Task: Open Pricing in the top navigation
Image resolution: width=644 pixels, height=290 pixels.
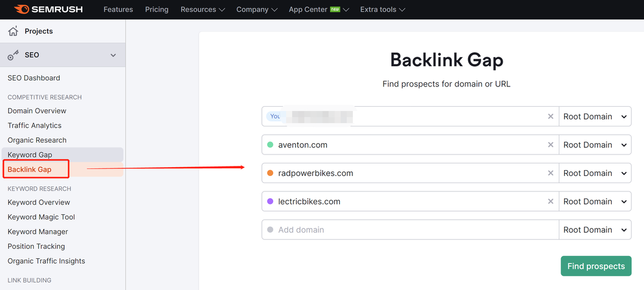Action: pyautogui.click(x=157, y=10)
